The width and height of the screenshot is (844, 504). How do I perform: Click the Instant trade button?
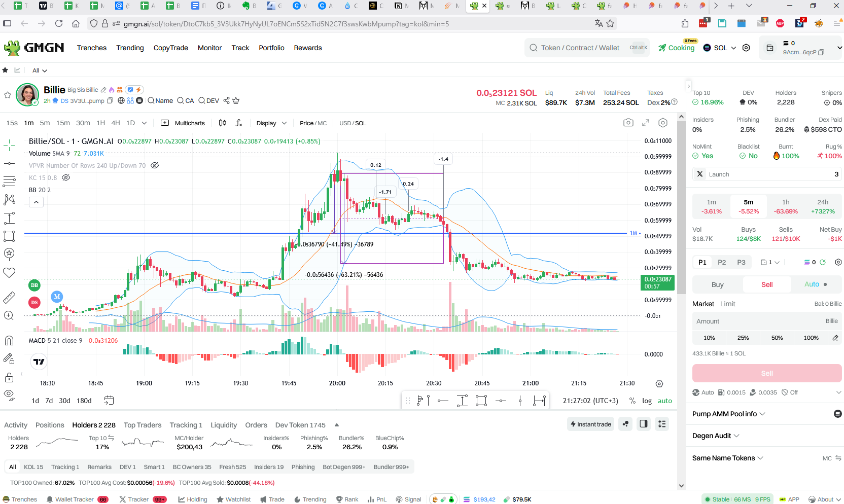pyautogui.click(x=590, y=424)
